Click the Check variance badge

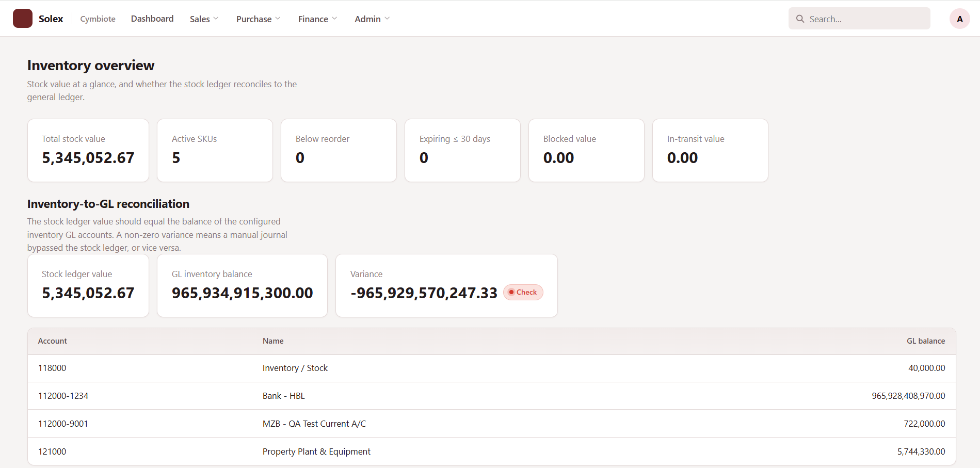[x=523, y=292]
